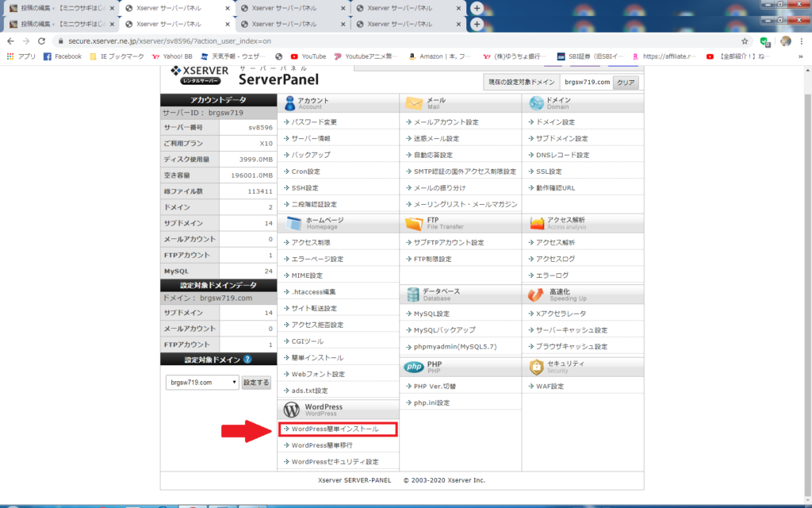Screen dimensions: 812x508
Task: Click the Account section person icon
Action: (x=289, y=103)
